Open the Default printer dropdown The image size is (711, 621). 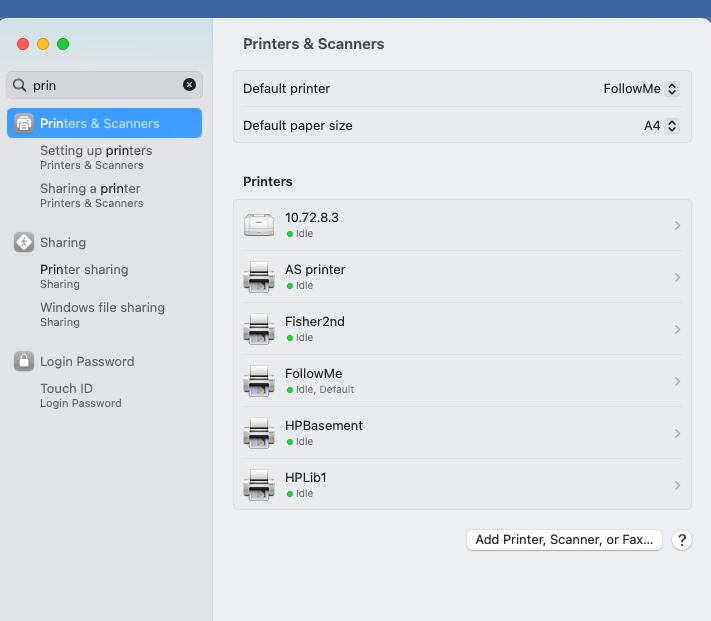(x=641, y=89)
